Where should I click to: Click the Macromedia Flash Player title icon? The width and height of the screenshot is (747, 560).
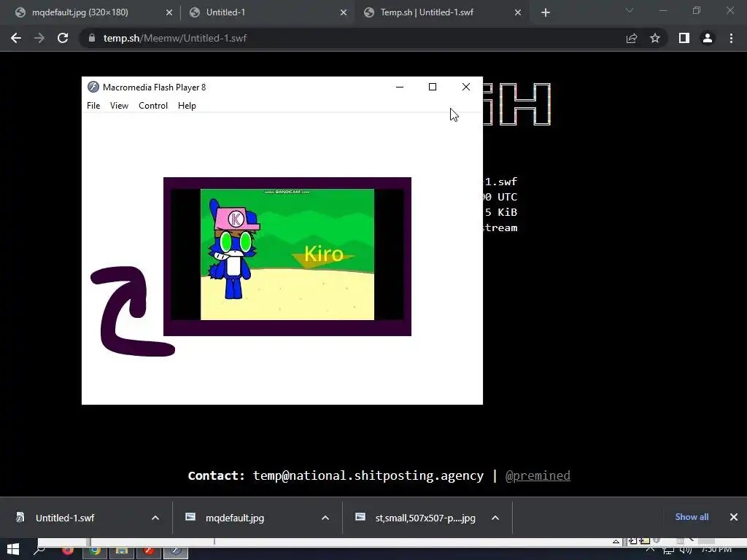[93, 87]
